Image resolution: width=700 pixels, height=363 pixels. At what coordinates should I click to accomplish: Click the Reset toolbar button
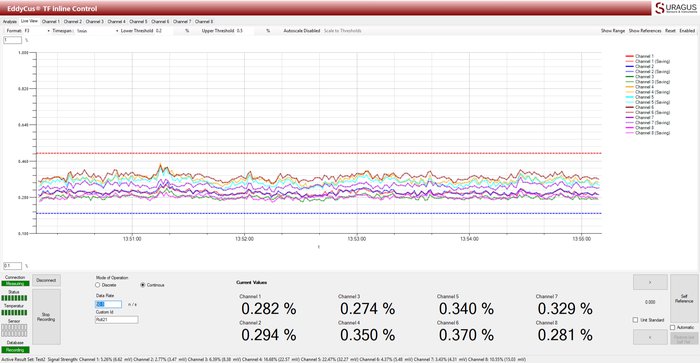click(670, 31)
